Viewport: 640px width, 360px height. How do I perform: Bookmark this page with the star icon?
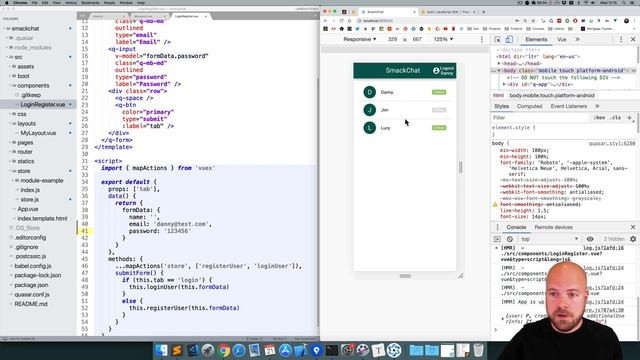pos(533,20)
